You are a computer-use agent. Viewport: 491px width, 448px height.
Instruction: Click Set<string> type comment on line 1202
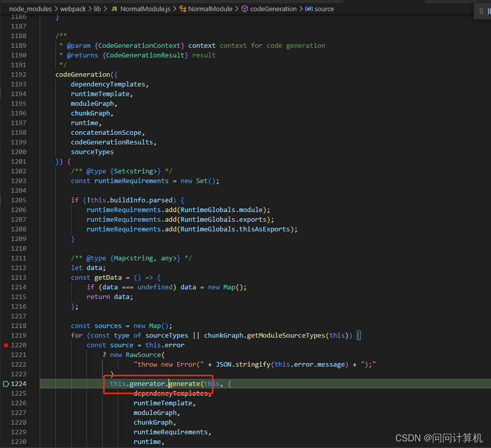[x=135, y=171]
